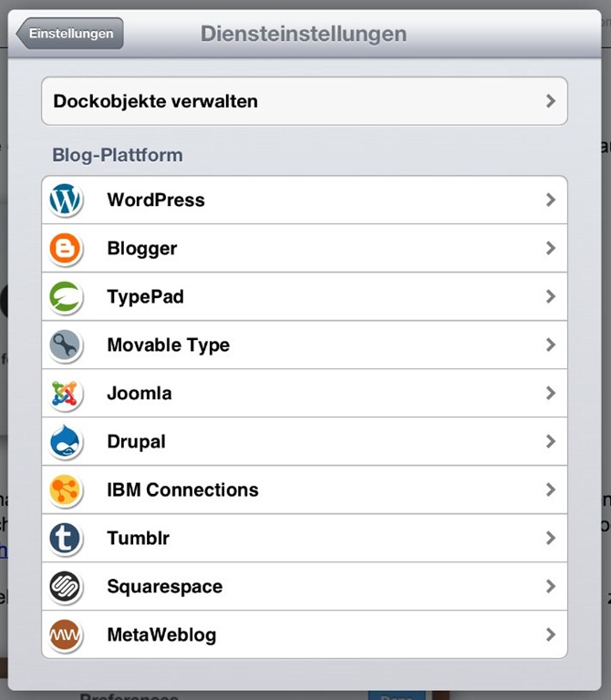Tap the green TypePad icon

pyautogui.click(x=66, y=296)
